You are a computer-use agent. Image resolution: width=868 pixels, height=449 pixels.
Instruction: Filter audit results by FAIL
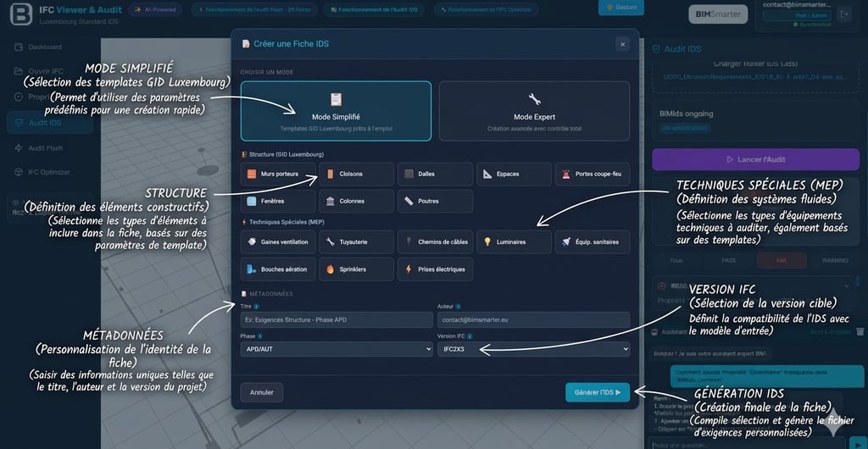coord(782,260)
